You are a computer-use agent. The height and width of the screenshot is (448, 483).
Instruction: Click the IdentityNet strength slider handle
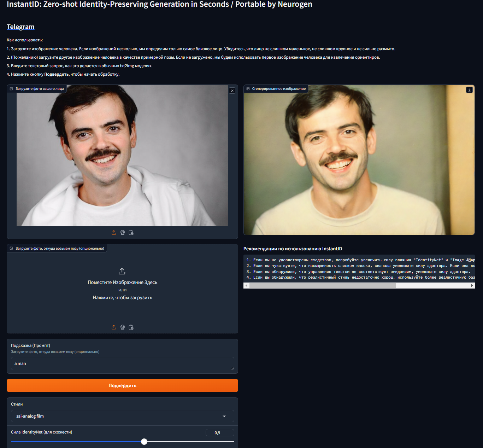[x=144, y=441]
